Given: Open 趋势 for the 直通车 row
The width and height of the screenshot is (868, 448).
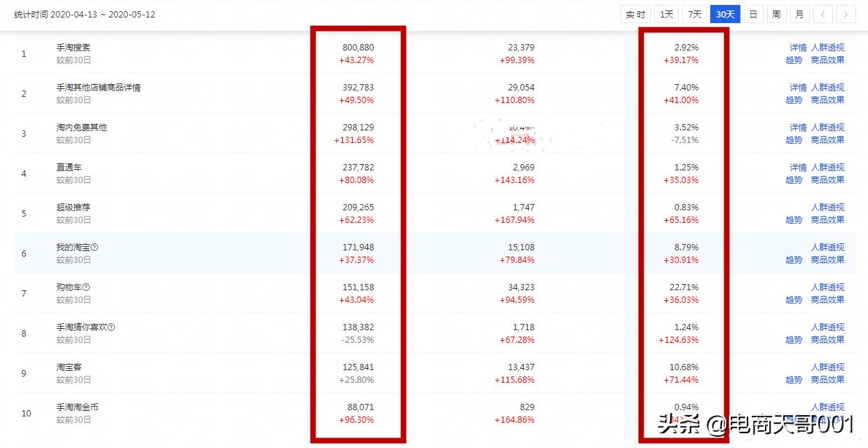Looking at the screenshot, I should tap(794, 180).
